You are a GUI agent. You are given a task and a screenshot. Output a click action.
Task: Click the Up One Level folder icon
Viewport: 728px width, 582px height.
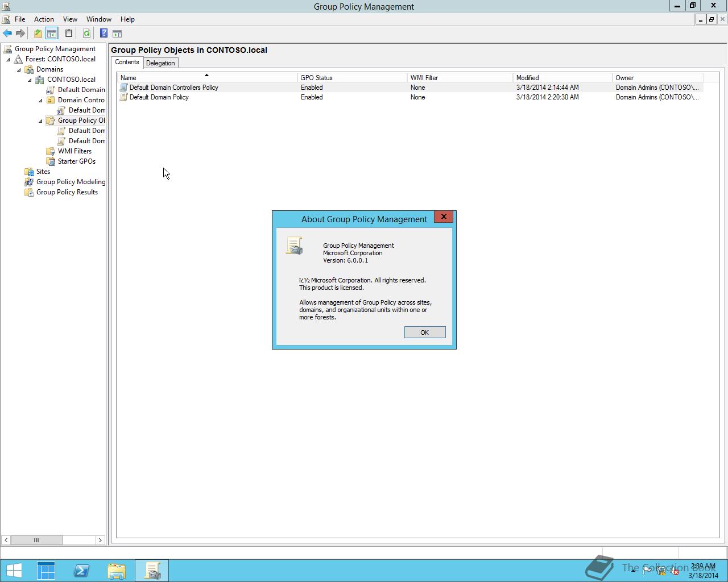pos(38,34)
